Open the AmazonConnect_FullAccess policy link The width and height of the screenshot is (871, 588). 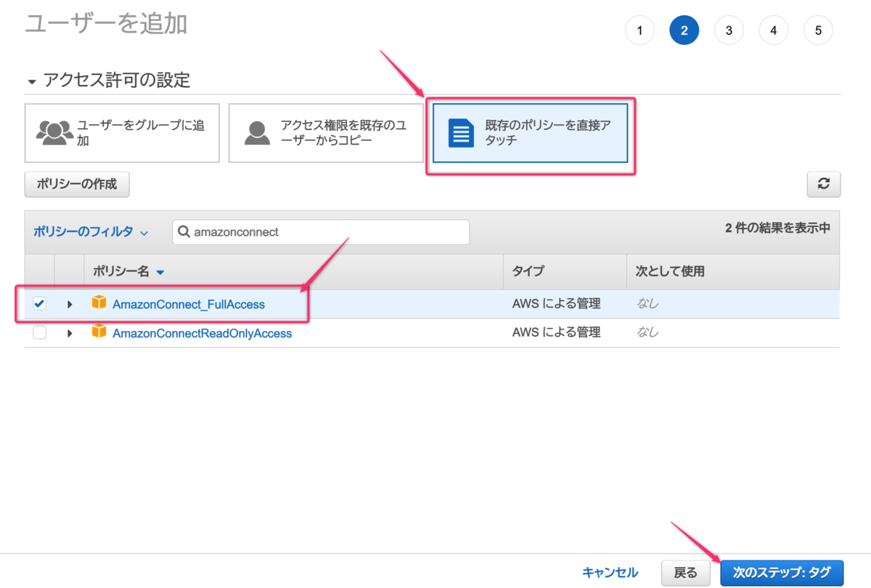point(189,304)
